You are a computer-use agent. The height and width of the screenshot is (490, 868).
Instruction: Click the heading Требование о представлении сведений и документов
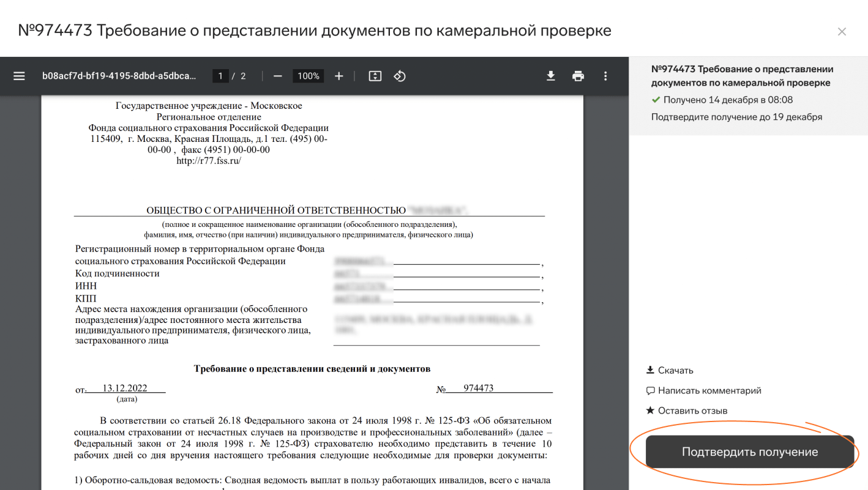coord(312,369)
